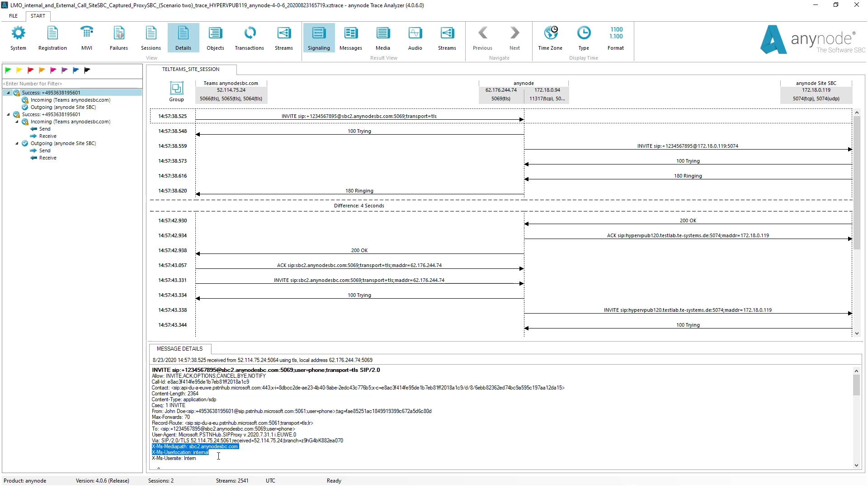Change display time Type

point(584,38)
